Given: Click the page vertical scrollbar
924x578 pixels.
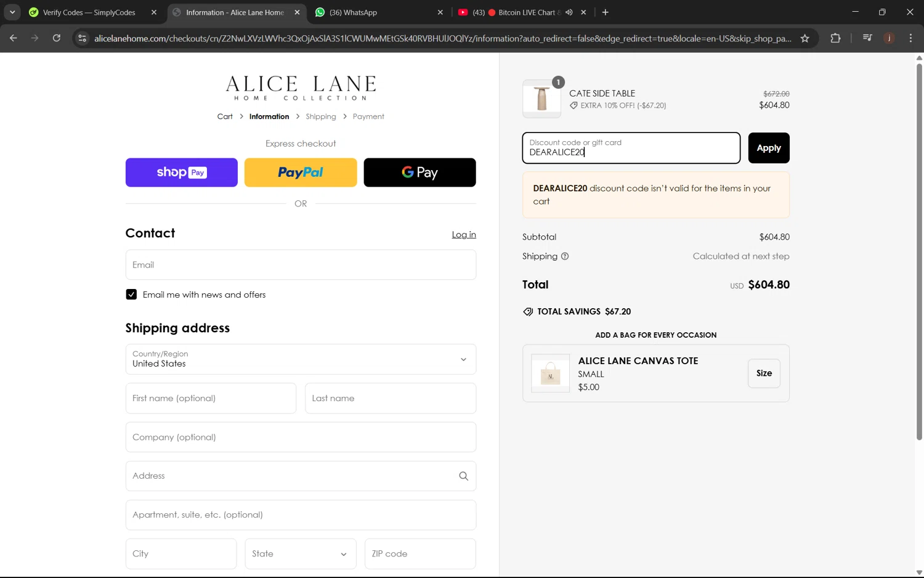Looking at the screenshot, I should (x=919, y=251).
